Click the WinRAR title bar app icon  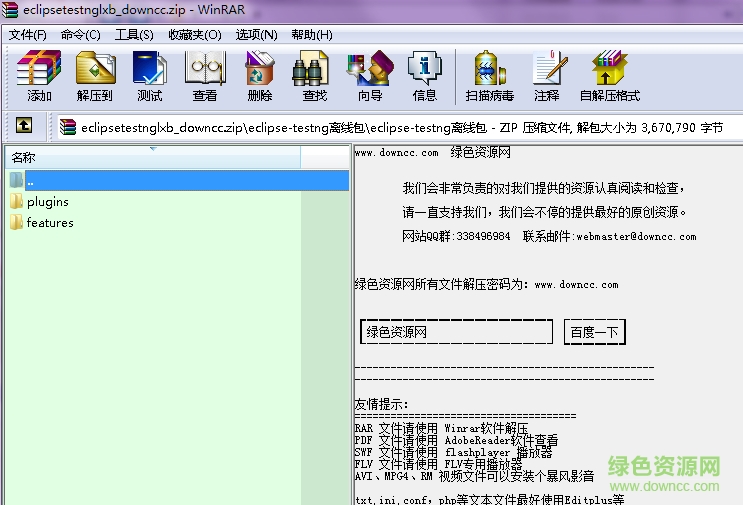(x=10, y=9)
